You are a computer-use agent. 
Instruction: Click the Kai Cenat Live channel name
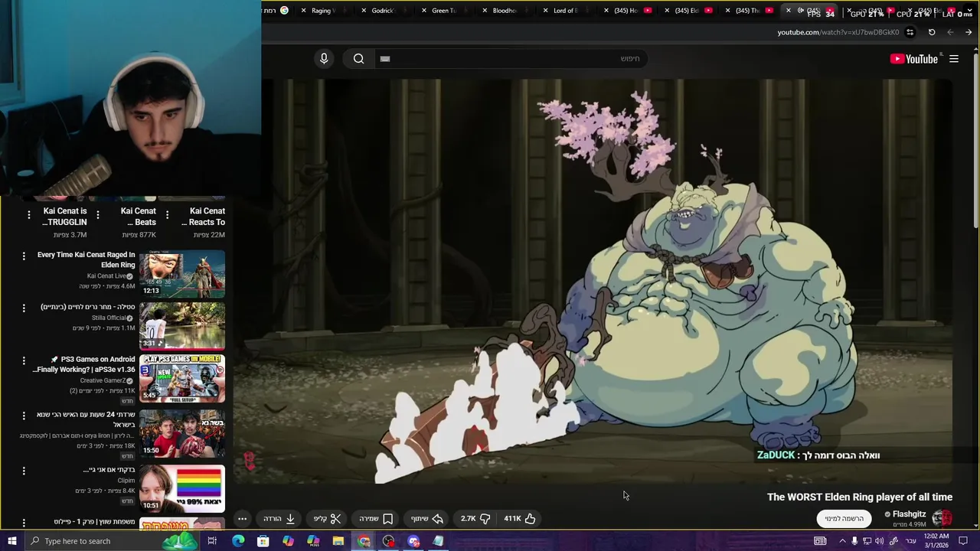[x=106, y=275]
